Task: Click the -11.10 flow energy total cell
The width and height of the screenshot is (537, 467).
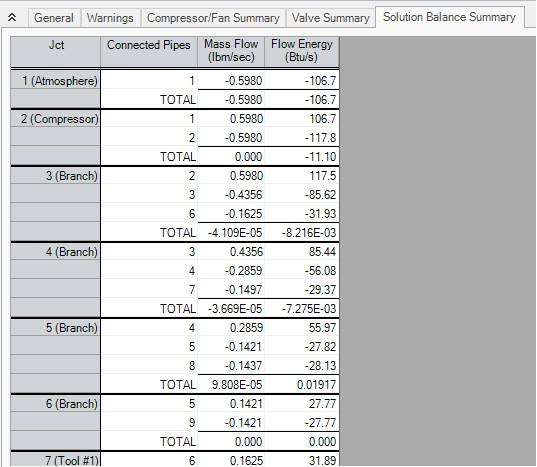Action: pyautogui.click(x=302, y=156)
